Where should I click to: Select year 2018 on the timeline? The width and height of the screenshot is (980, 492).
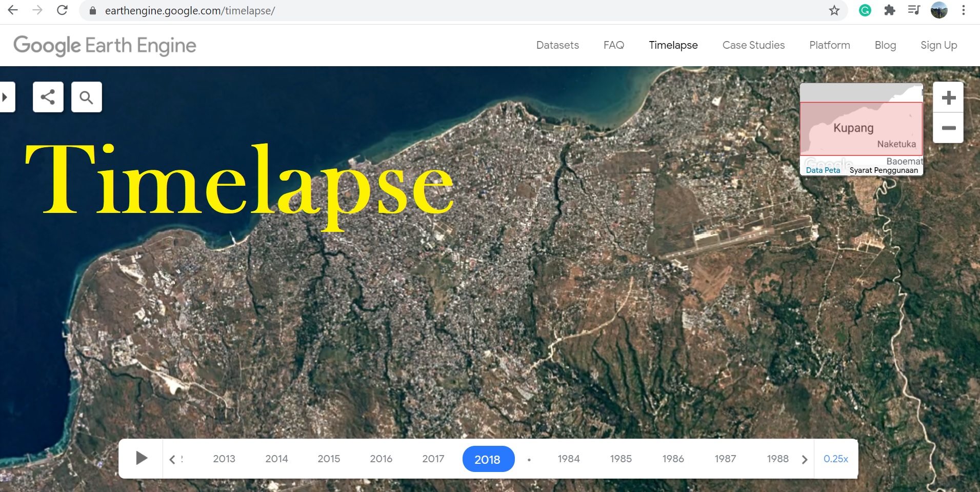coord(488,459)
